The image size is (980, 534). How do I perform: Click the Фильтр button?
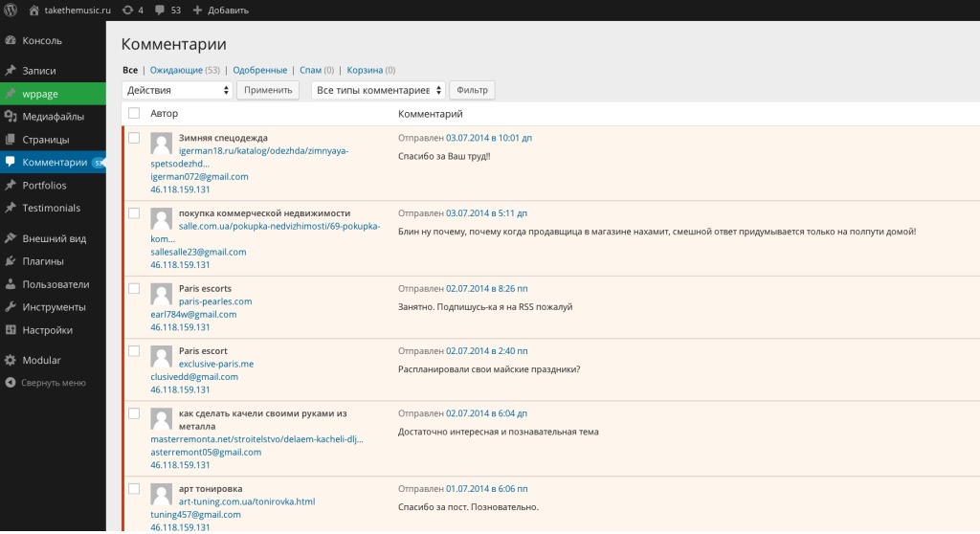click(472, 90)
